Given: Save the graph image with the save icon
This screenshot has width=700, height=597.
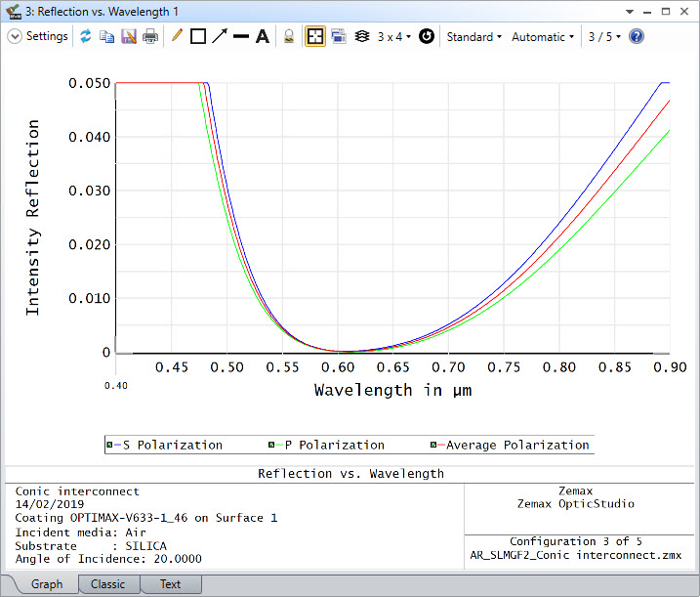Looking at the screenshot, I should point(129,36).
